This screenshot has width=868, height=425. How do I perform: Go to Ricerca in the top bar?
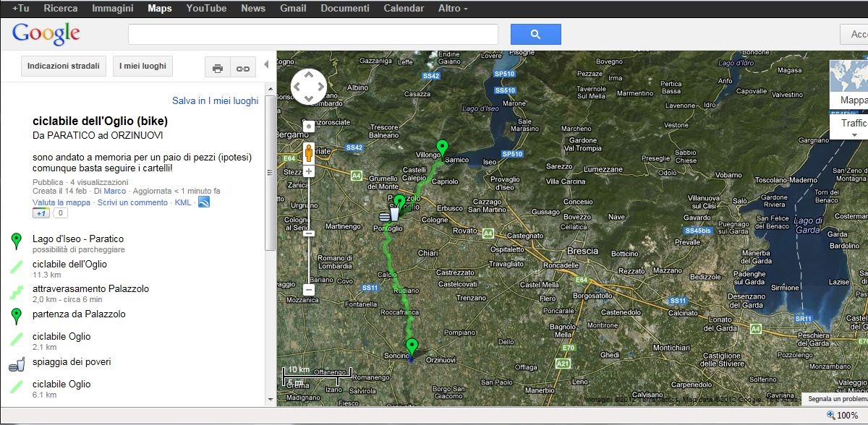[x=61, y=9]
